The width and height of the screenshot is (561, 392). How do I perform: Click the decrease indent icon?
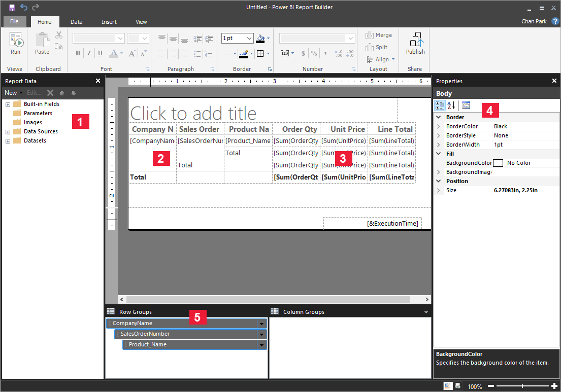tap(197, 38)
